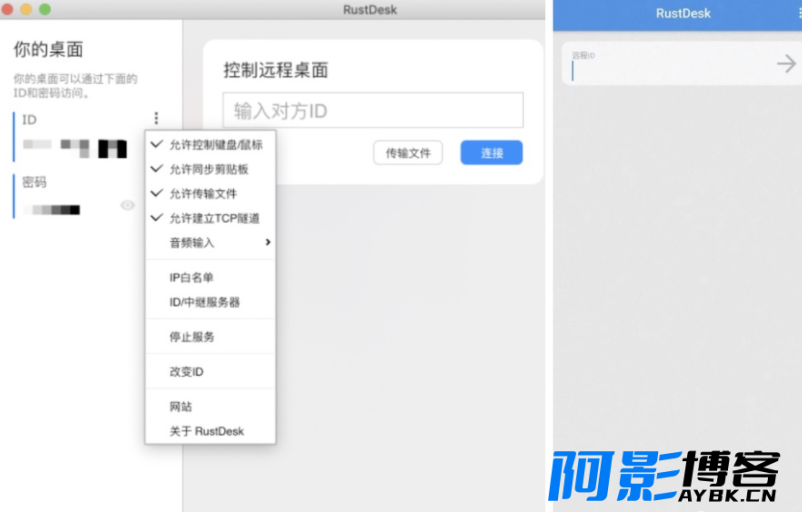Click the yellow minimize window button
Viewport: 802px width, 512px height.
pos(26,9)
